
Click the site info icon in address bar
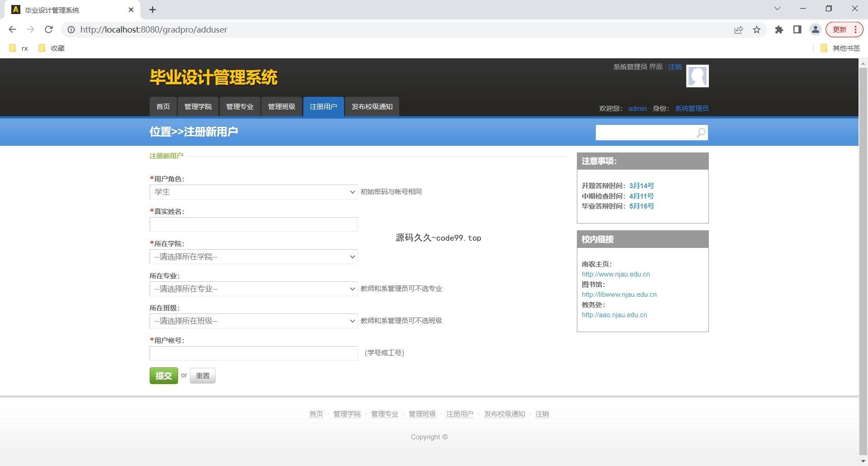click(71, 29)
